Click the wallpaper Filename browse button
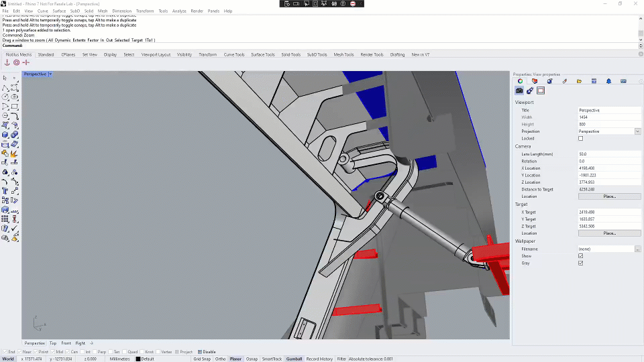 click(637, 249)
